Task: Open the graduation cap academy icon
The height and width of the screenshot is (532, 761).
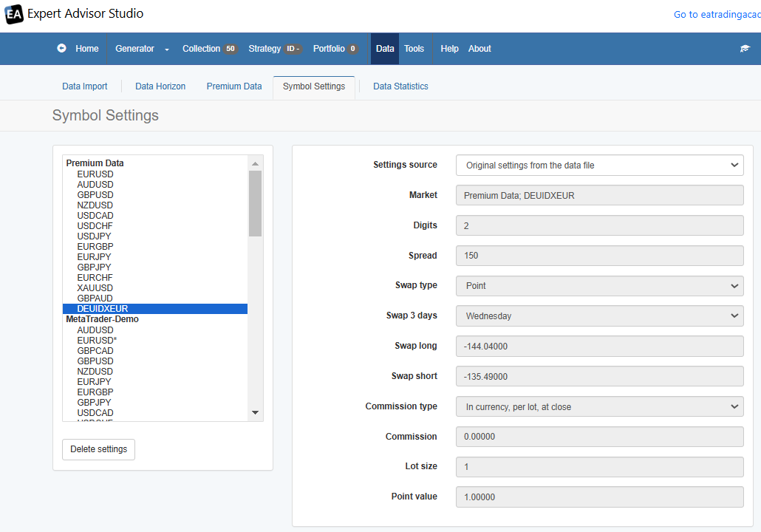Action: [x=745, y=48]
